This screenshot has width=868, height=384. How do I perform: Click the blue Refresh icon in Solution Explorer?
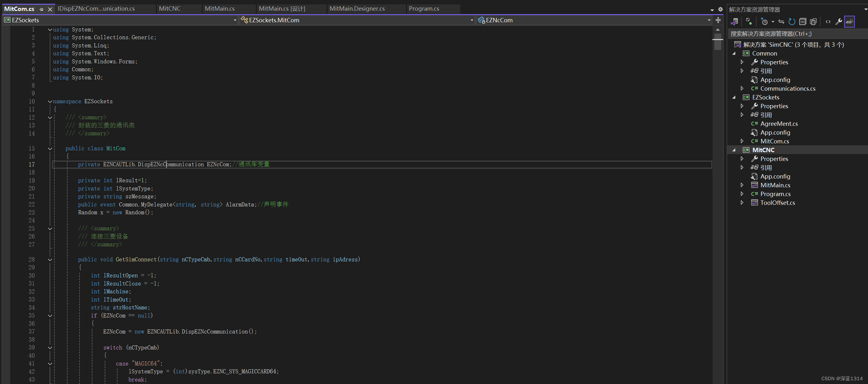click(x=792, y=22)
